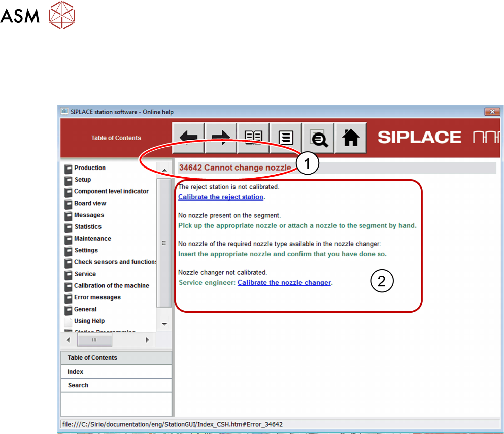Viewport: 504px width, 434px height.
Task: Select the Maintenance topic
Action: 92,239
